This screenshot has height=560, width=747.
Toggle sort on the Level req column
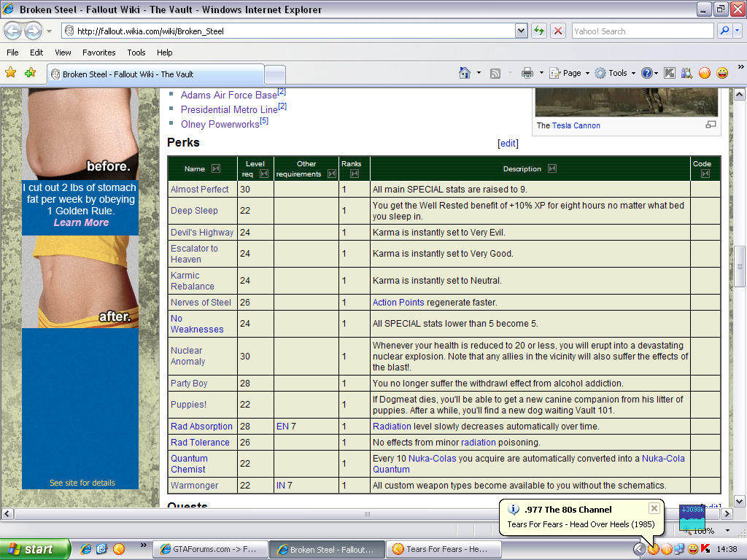(264, 174)
